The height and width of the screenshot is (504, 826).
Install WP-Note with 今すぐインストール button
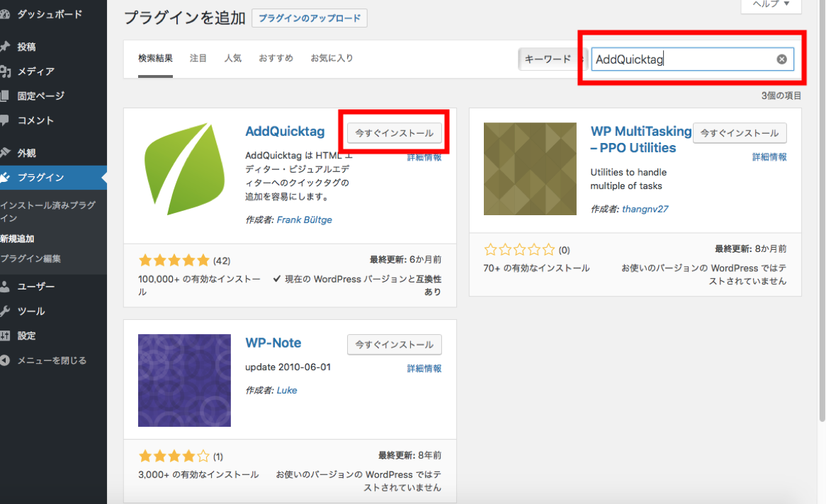click(394, 345)
